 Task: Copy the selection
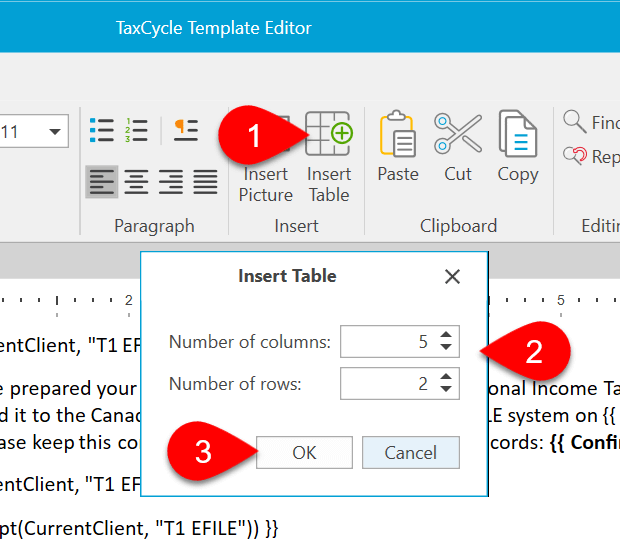pyautogui.click(x=518, y=147)
